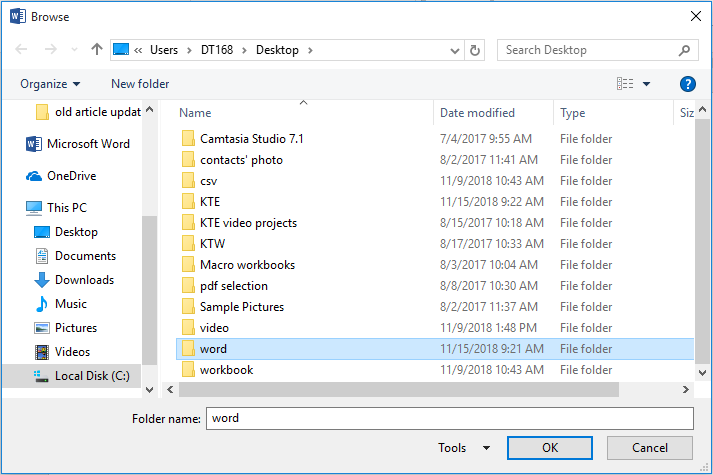Image resolution: width=713 pixels, height=475 pixels.
Task: Click the Search Desktop box
Action: click(590, 50)
